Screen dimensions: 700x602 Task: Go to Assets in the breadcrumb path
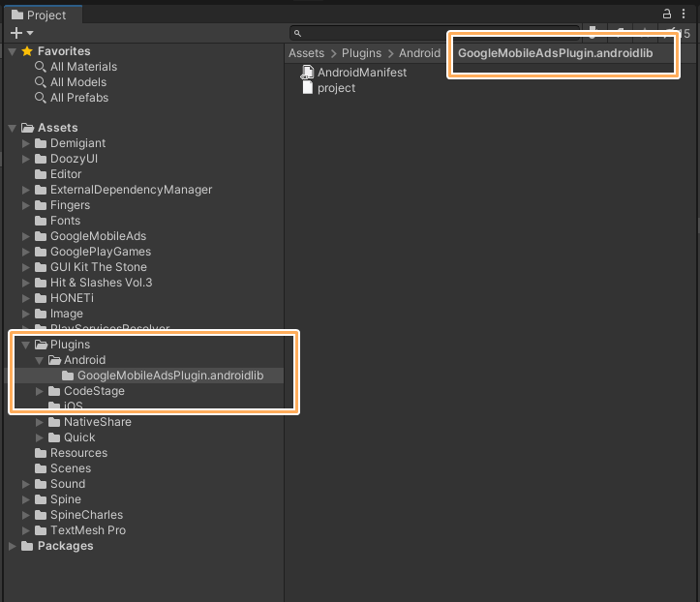[306, 53]
